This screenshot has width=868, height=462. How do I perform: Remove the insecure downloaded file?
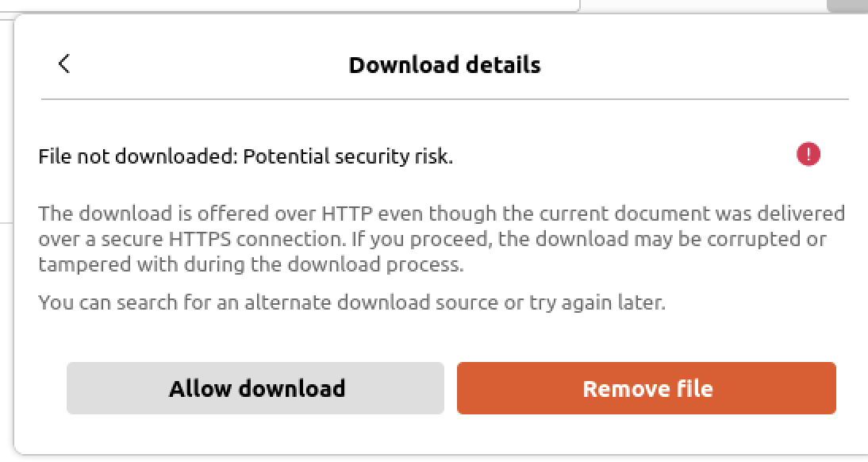[x=647, y=388]
